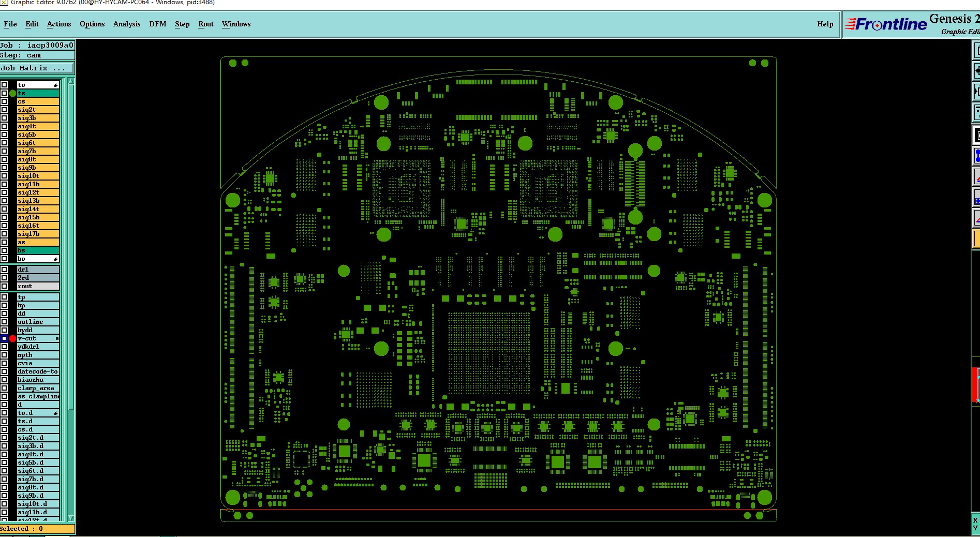This screenshot has height=537, width=980.
Task: Select the sig17b layer name
Action: pos(38,234)
